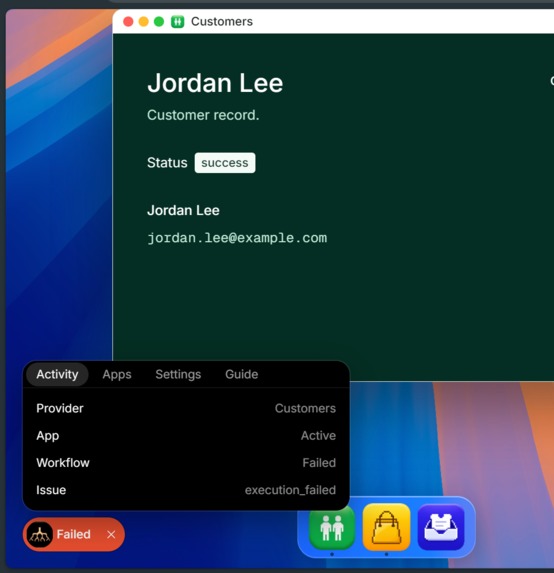Click the Active app value
The width and height of the screenshot is (554, 573).
tap(318, 436)
